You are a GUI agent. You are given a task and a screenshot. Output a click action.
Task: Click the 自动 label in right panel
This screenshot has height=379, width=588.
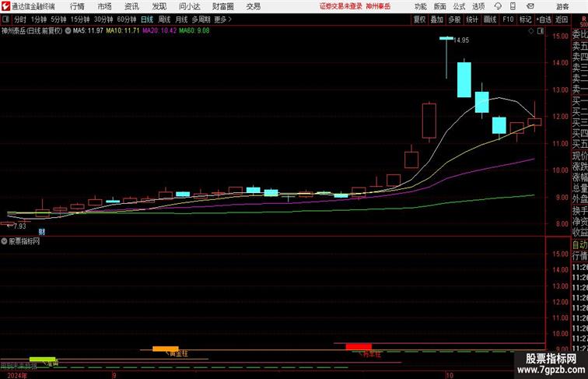click(x=579, y=245)
